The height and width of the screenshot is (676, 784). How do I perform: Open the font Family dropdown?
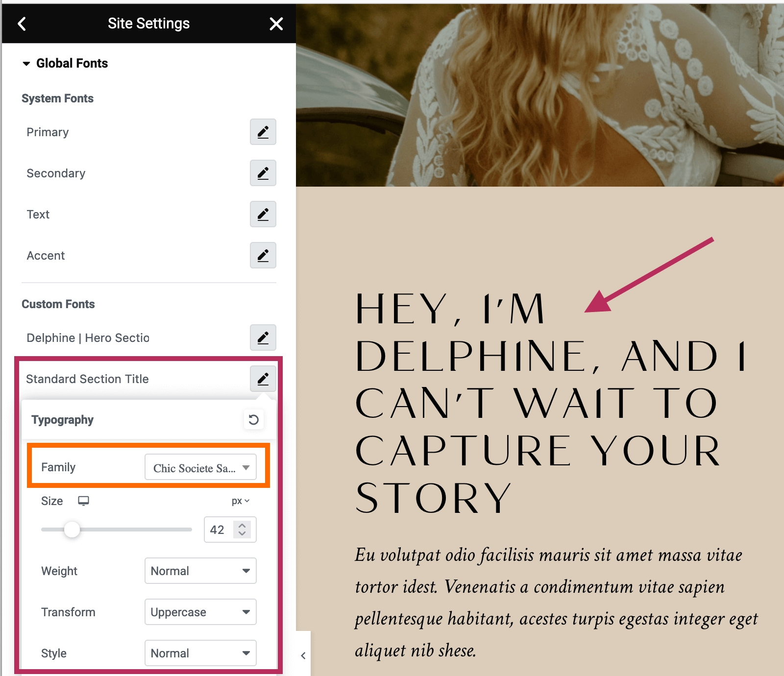[x=200, y=468]
